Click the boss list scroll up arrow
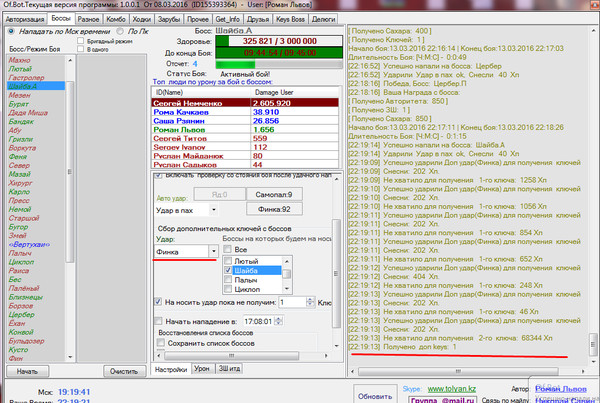 click(x=70, y=60)
